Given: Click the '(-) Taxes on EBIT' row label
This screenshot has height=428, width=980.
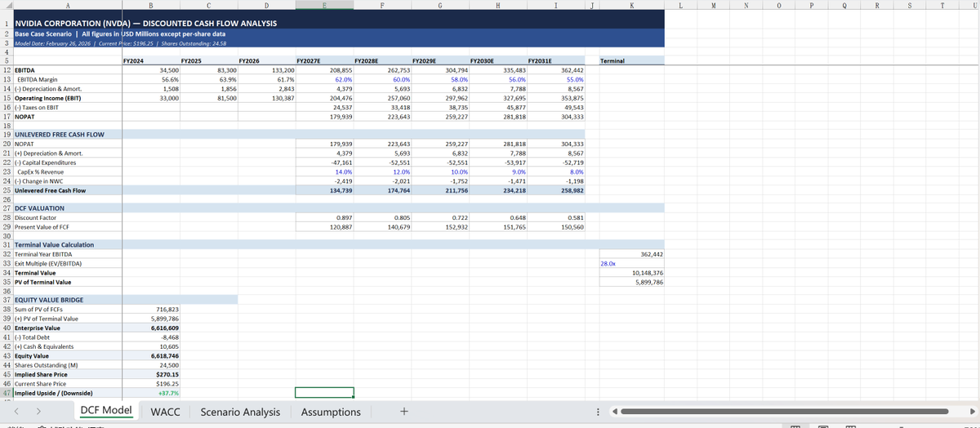Looking at the screenshot, I should 38,108.
